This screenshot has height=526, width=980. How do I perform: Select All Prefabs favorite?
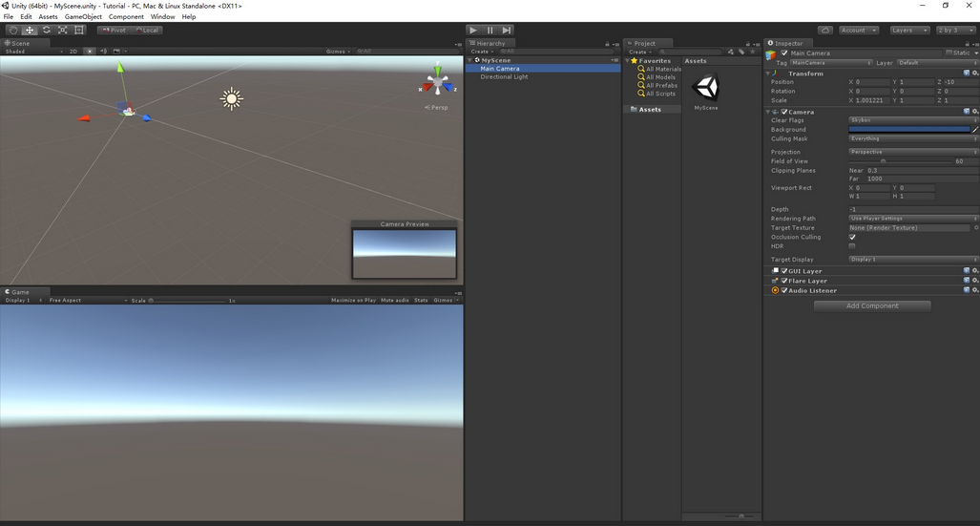(x=657, y=85)
